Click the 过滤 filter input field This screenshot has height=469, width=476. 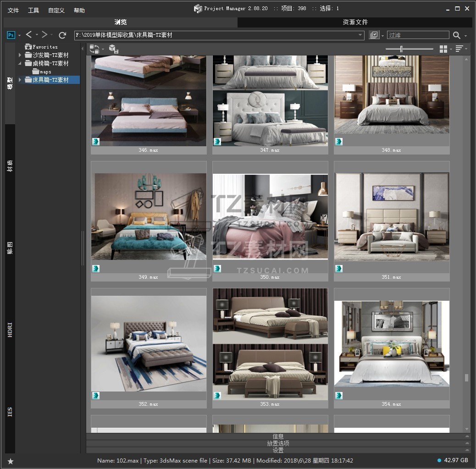coord(418,35)
